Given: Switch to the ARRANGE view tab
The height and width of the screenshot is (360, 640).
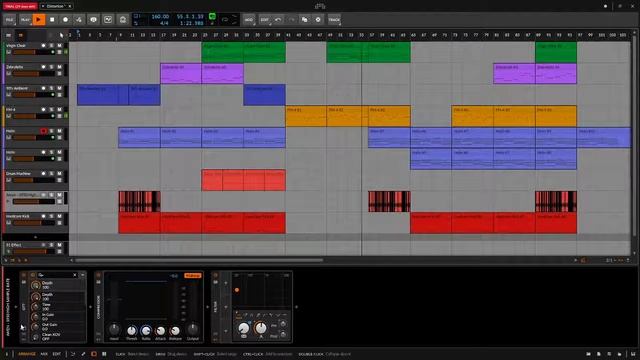Looking at the screenshot, I should coord(27,354).
